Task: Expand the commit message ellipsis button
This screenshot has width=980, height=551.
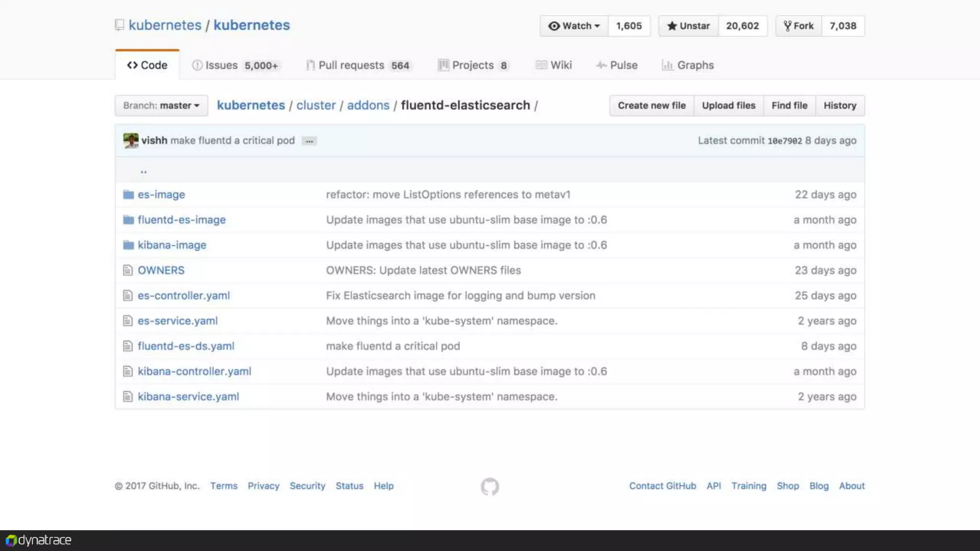Action: coord(309,141)
